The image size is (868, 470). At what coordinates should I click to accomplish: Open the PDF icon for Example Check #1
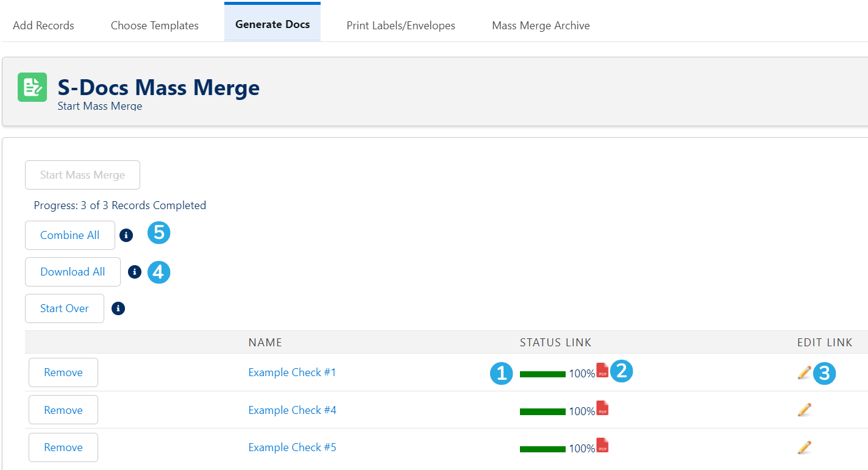coord(602,370)
